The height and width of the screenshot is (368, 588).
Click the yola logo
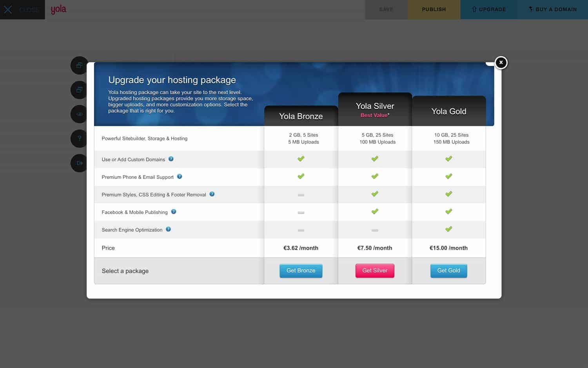coord(58,9)
